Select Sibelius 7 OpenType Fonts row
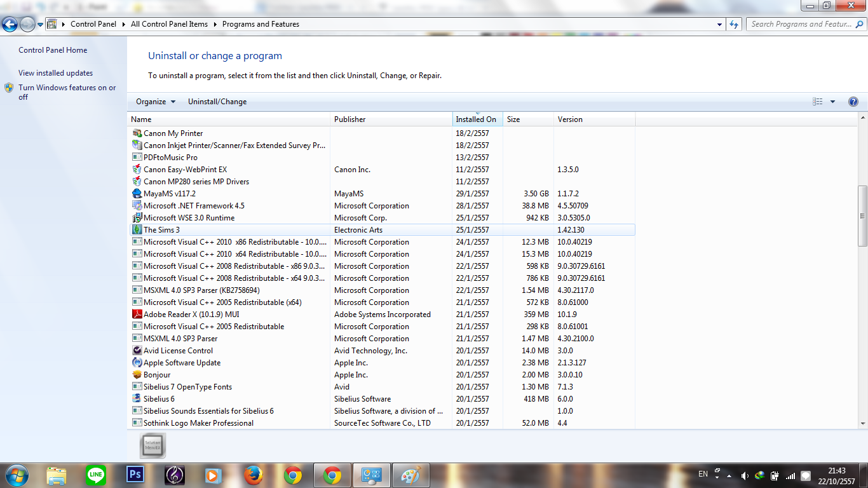This screenshot has width=868, height=488. 382,387
